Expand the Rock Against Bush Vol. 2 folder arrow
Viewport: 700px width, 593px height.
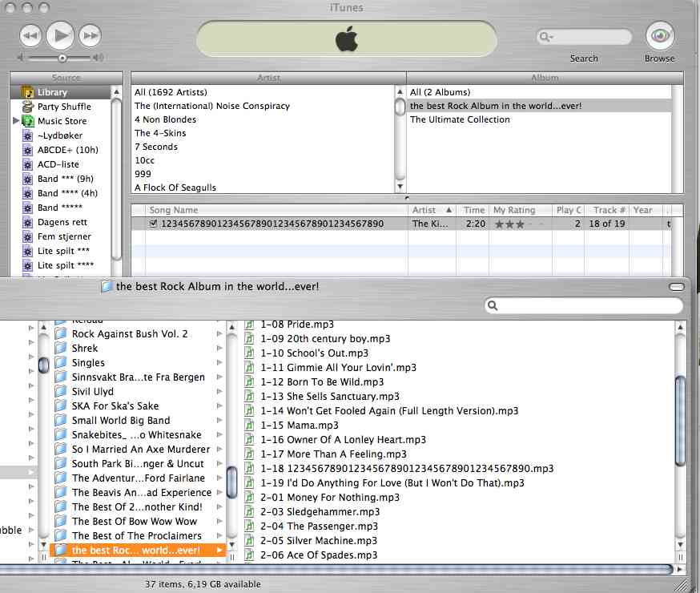(219, 333)
